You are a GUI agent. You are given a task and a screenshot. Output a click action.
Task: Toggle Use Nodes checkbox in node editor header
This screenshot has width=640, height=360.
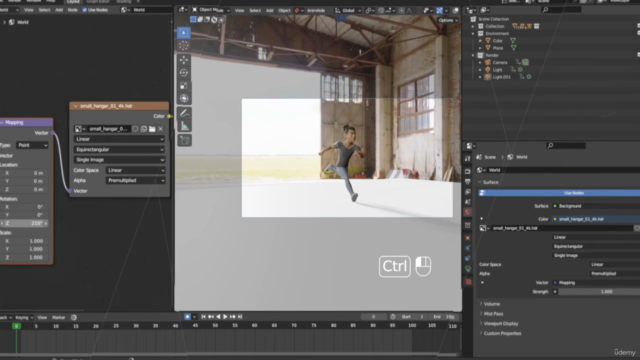click(85, 10)
